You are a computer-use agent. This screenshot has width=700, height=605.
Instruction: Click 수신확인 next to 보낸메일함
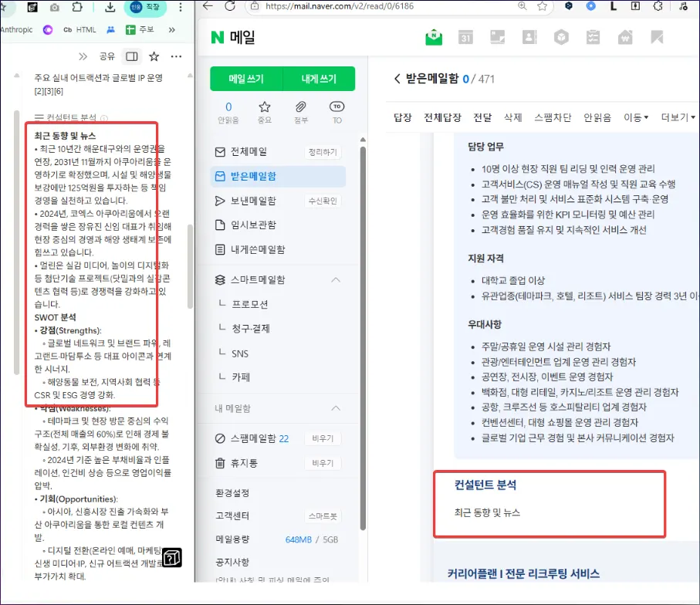[x=323, y=201]
